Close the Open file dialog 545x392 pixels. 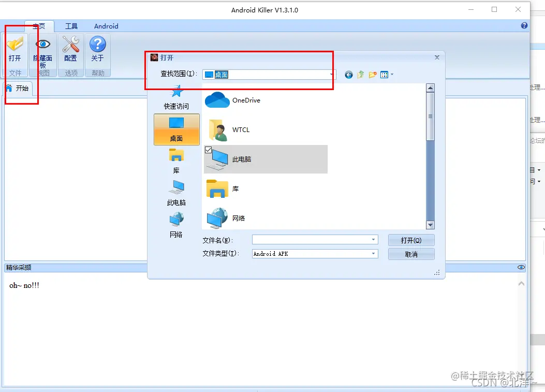(437, 57)
